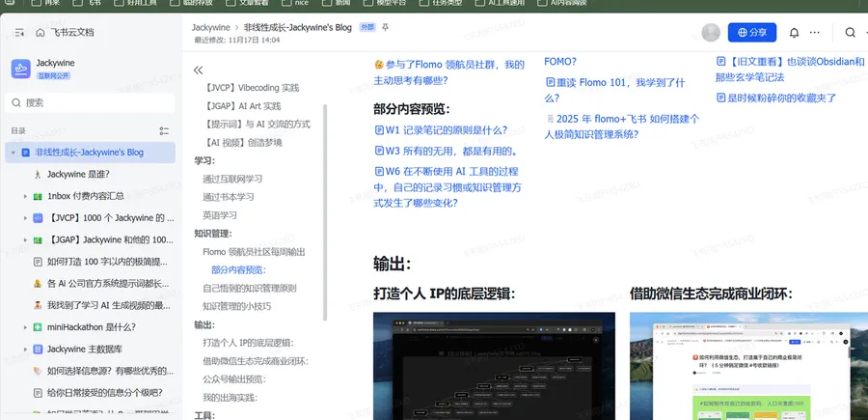
Task: Open the 打造个人 IP的底层逻辑 video thumbnail
Action: [x=494, y=366]
